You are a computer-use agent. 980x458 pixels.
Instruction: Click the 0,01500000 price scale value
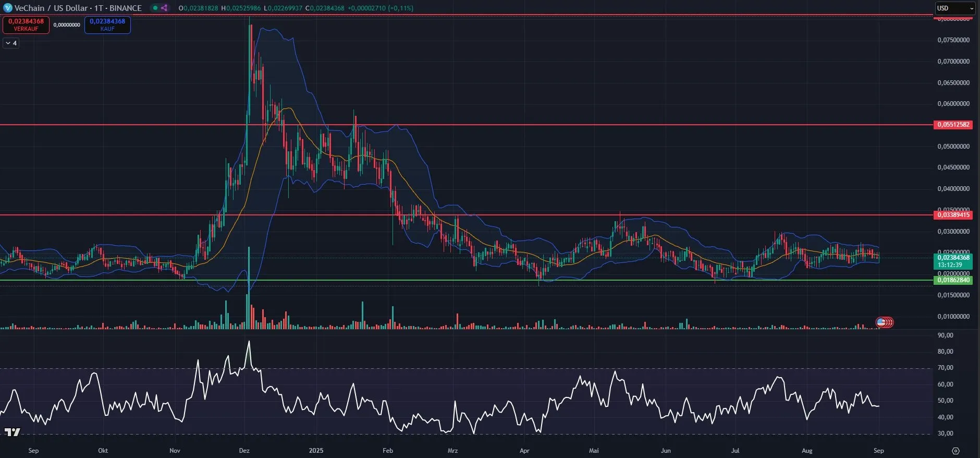pos(953,295)
